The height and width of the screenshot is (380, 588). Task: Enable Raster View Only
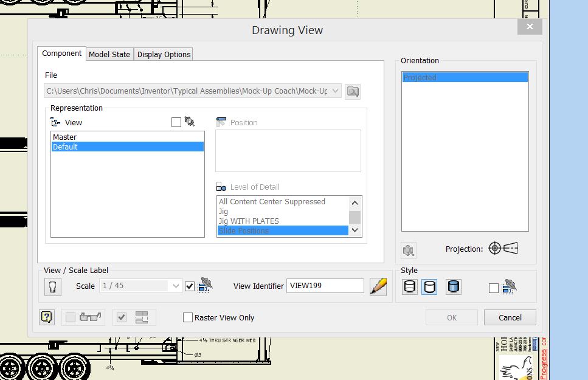pyautogui.click(x=187, y=317)
